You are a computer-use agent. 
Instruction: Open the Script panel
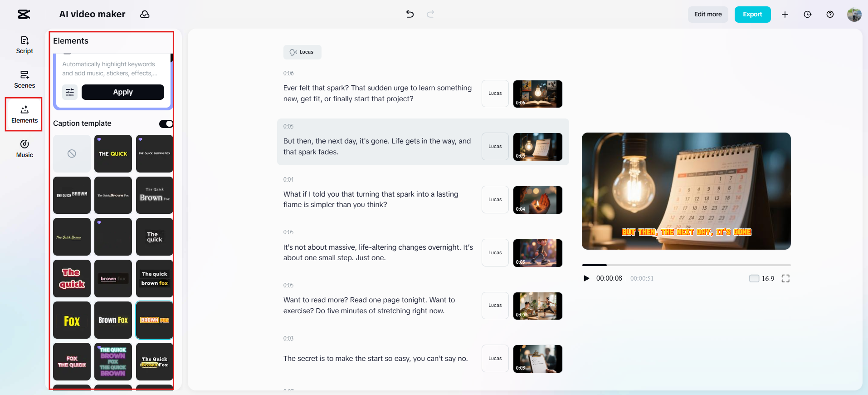[x=24, y=45]
